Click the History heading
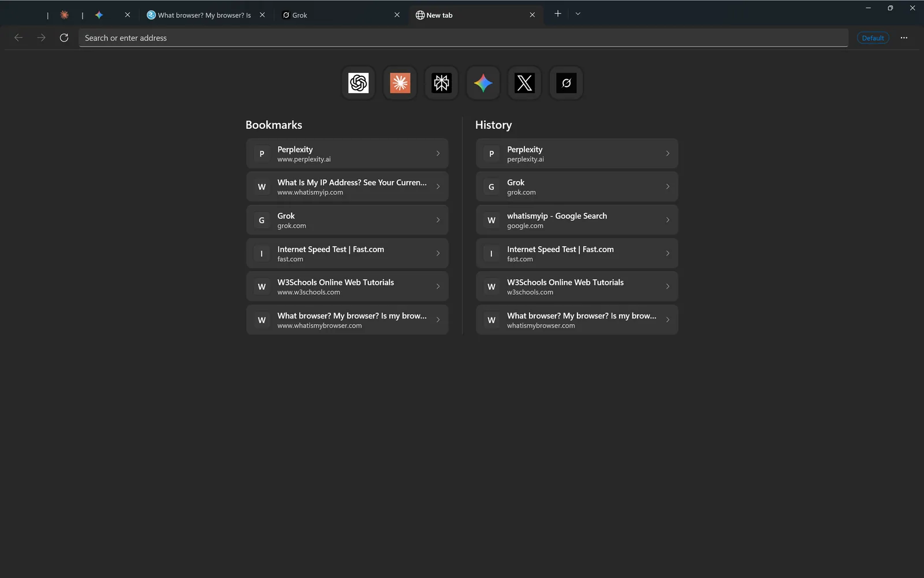This screenshot has width=924, height=578. (x=493, y=125)
